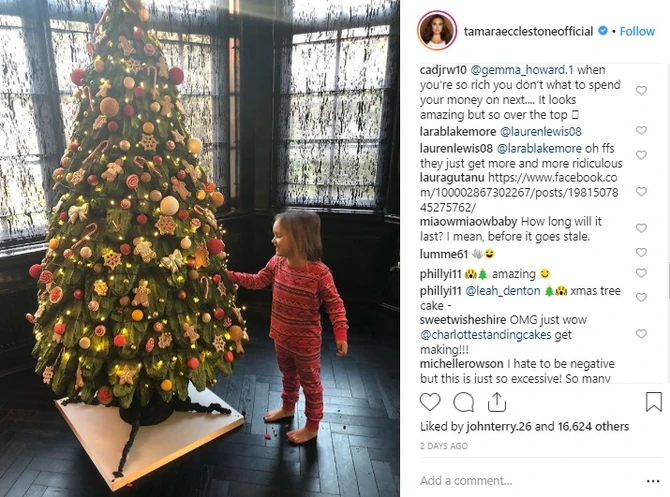
Task: Visit @charlottestandingcakes mention
Action: pos(485,335)
